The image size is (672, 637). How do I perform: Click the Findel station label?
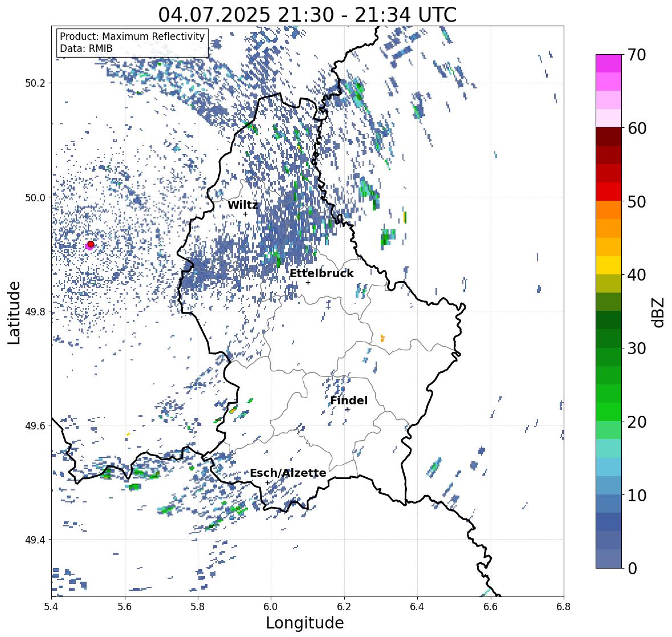coord(349,400)
